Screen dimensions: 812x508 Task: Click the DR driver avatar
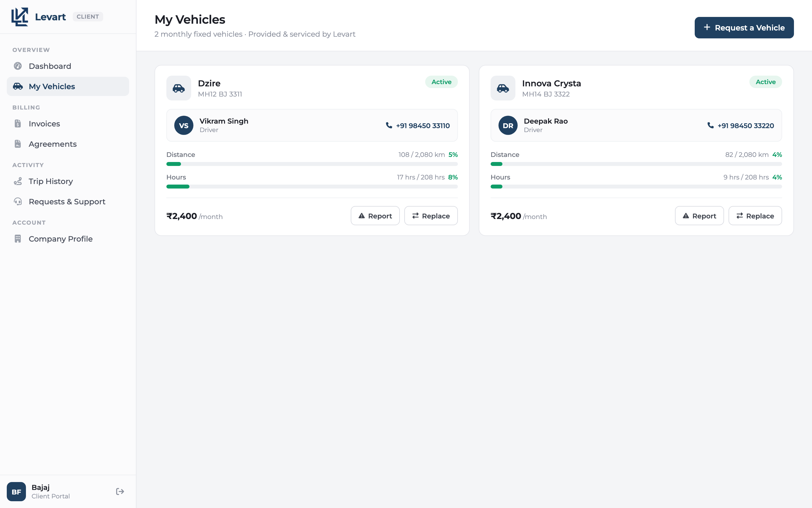click(x=508, y=125)
